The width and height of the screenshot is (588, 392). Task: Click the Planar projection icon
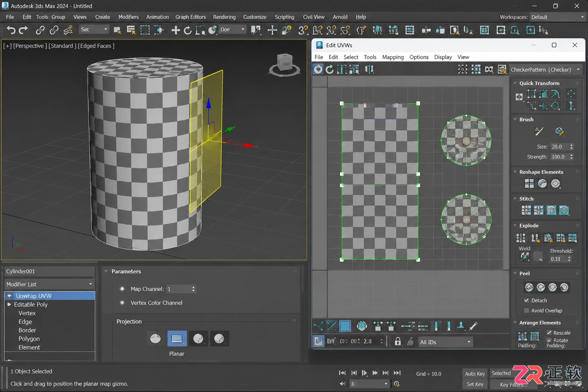click(177, 339)
